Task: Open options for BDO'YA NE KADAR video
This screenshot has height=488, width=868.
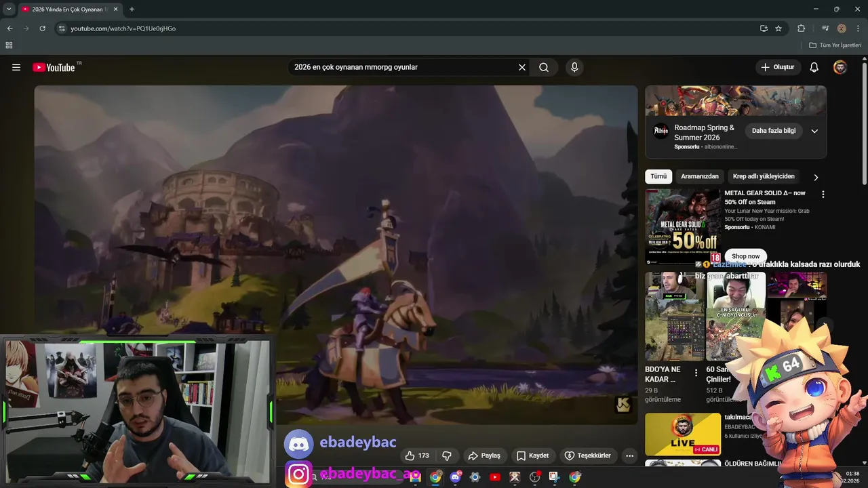Action: tap(696, 373)
